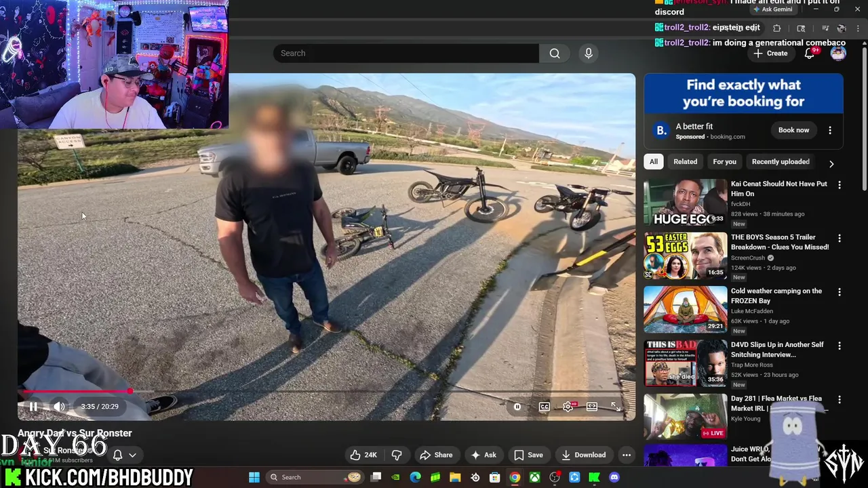Open Task View on taskbar
This screenshot has height=488, width=868.
pyautogui.click(x=376, y=477)
